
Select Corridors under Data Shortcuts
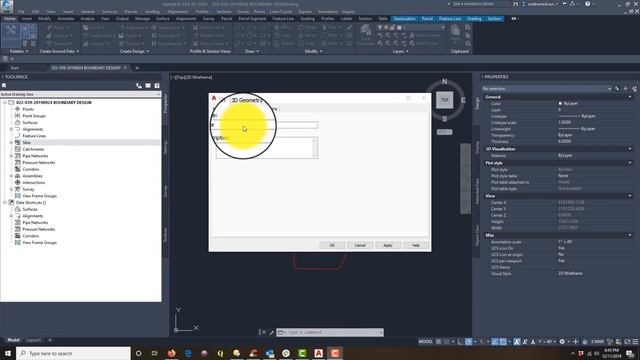coord(31,236)
